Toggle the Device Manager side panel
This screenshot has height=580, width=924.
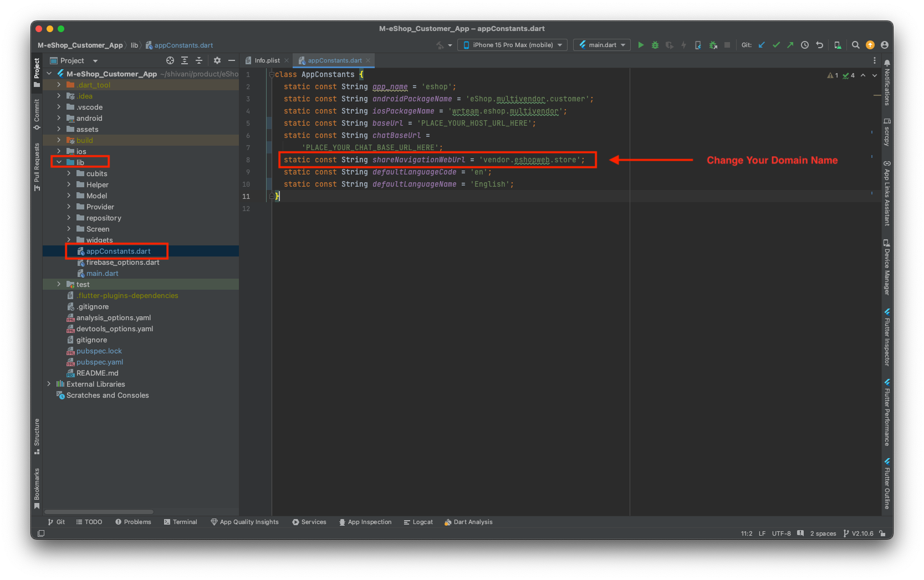pos(887,267)
